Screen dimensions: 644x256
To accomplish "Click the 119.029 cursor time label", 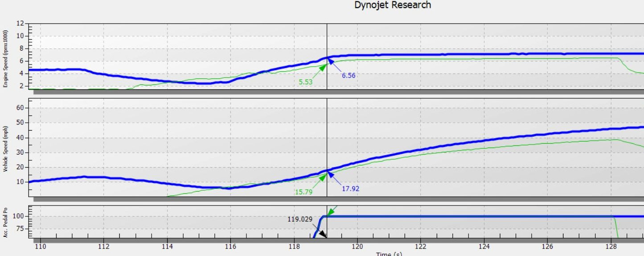I will (306, 219).
